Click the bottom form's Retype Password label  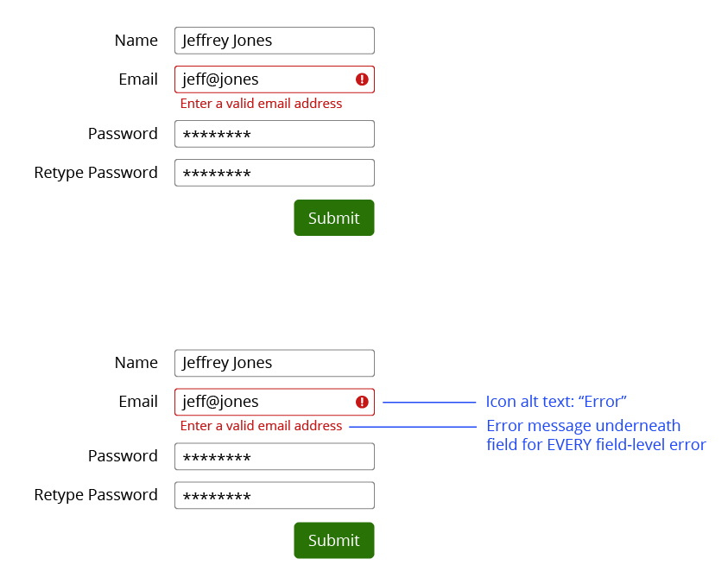tap(96, 495)
